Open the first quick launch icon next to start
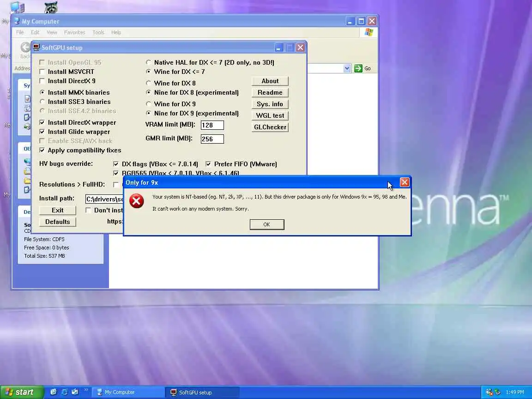The image size is (532, 399). (x=53, y=392)
